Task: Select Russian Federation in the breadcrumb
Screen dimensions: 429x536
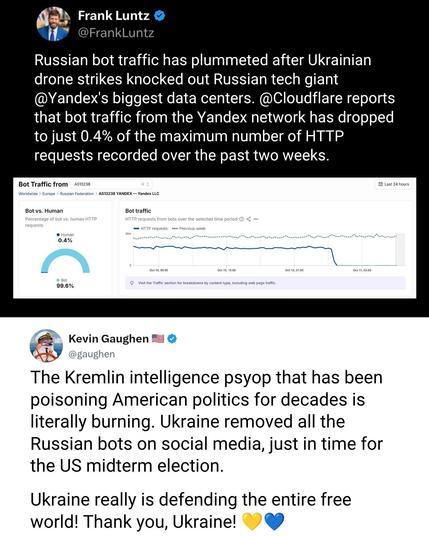Action: click(x=77, y=193)
